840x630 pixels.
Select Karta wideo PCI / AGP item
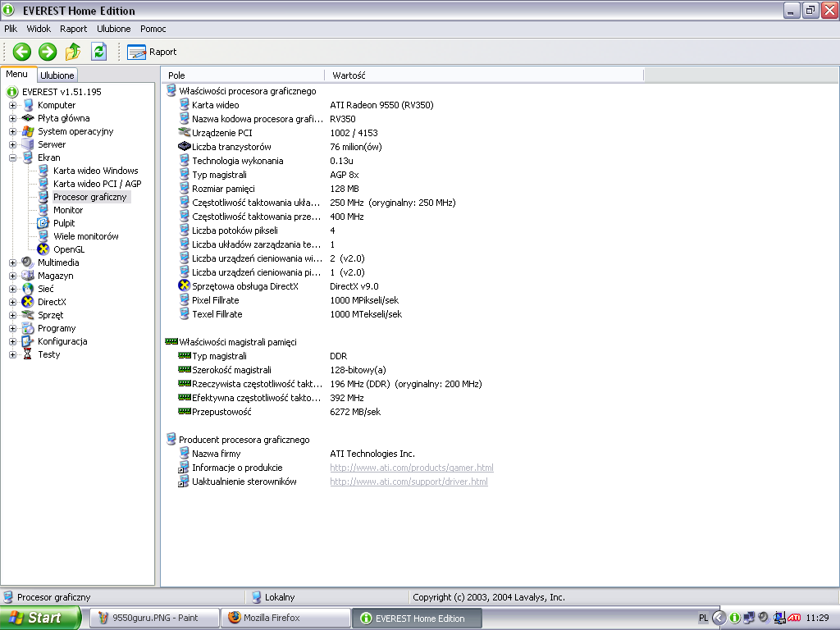[x=98, y=184]
